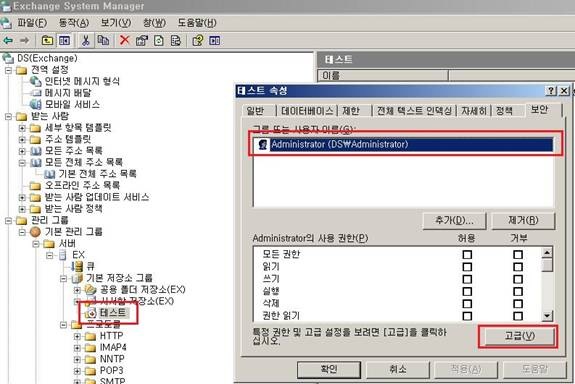Expand the 받는 사람 정책 node
The height and width of the screenshot is (384, 575).
(22, 209)
